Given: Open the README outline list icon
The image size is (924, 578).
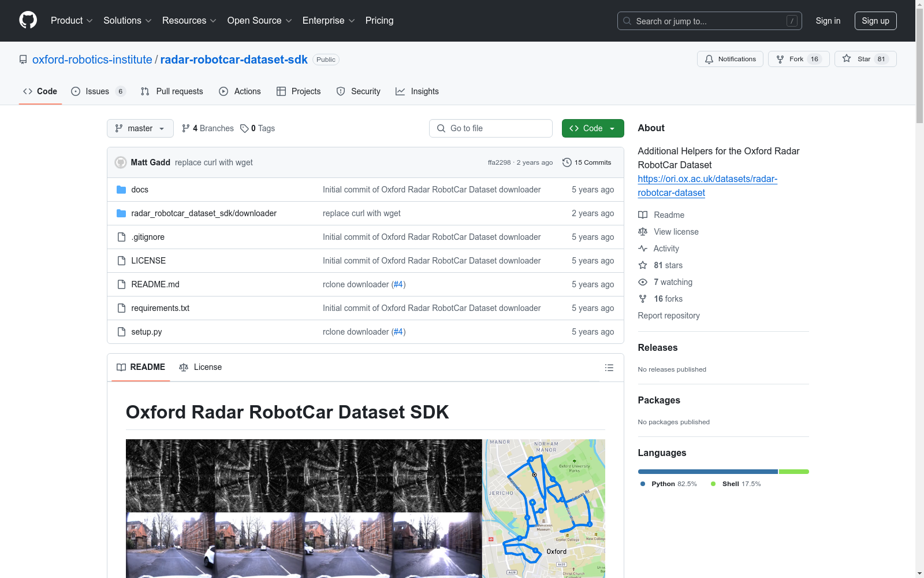Looking at the screenshot, I should click(609, 368).
